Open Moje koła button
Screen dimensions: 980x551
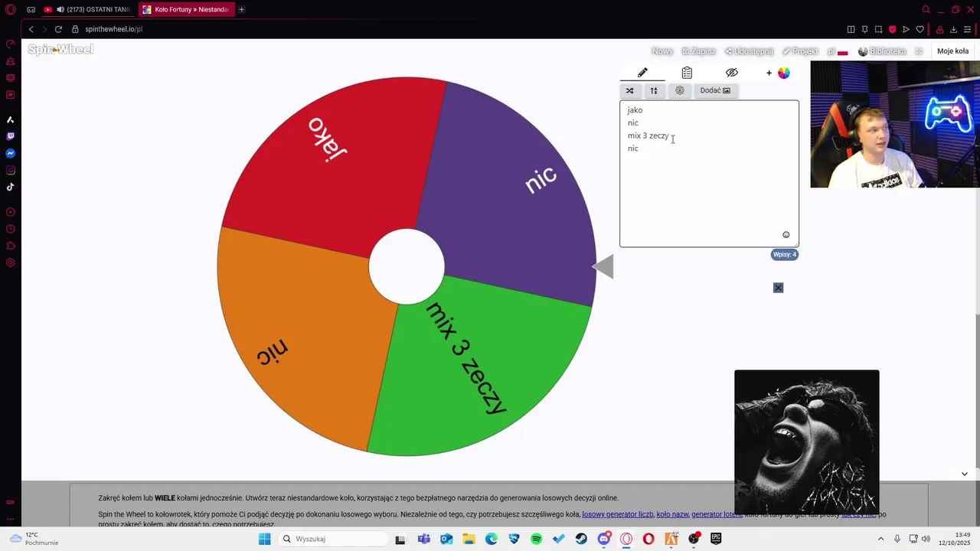[952, 51]
